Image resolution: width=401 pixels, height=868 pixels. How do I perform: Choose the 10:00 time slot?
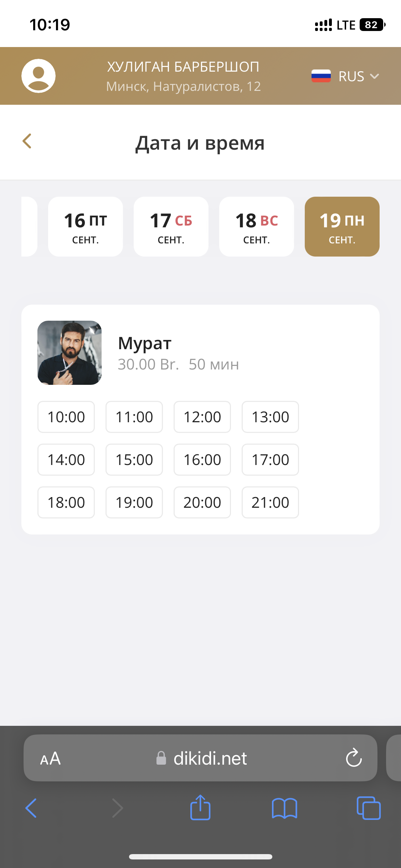click(x=66, y=417)
